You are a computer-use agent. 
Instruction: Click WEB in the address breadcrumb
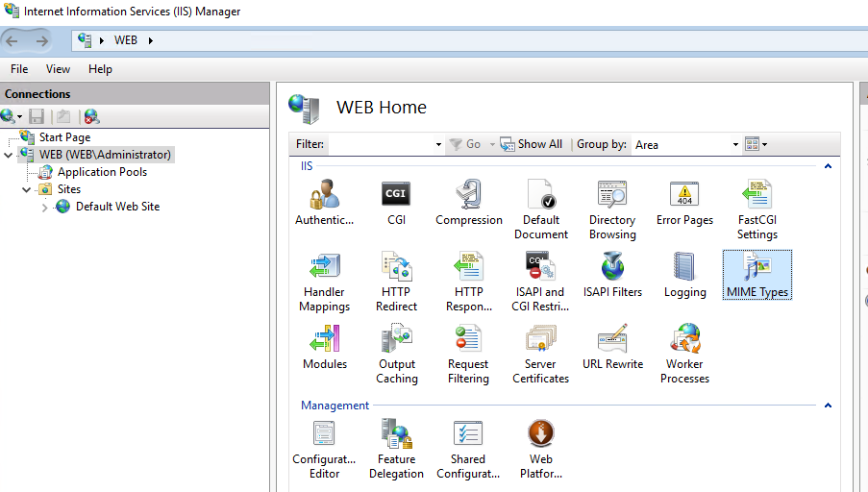pyautogui.click(x=126, y=40)
